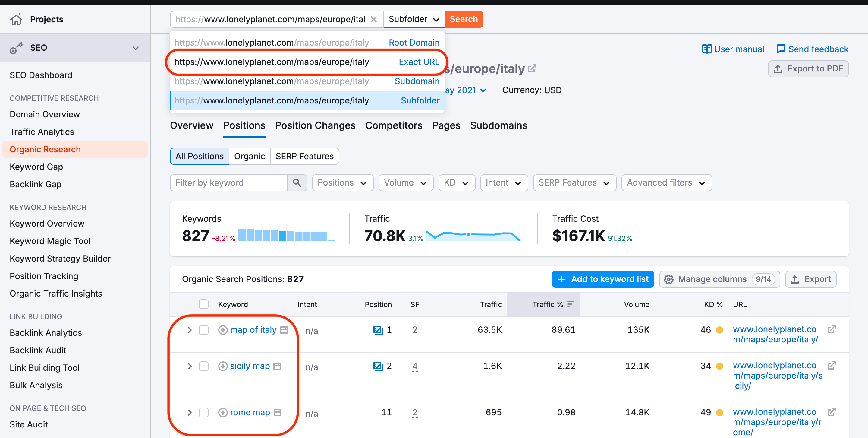Viewport: 868px width, 438px height.
Task: Choose the Subfolder suggestion in the URL list
Action: [x=307, y=100]
